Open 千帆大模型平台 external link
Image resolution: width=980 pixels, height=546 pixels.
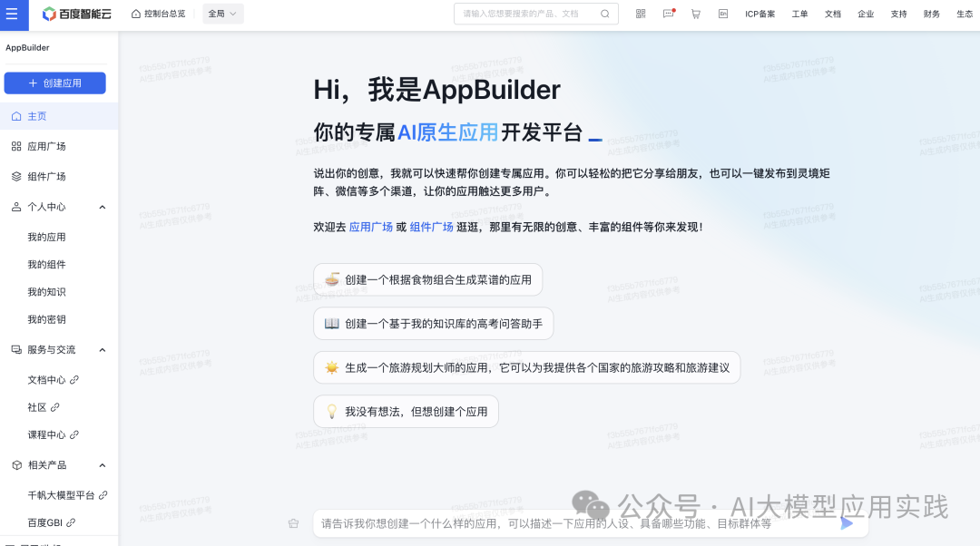(x=67, y=495)
